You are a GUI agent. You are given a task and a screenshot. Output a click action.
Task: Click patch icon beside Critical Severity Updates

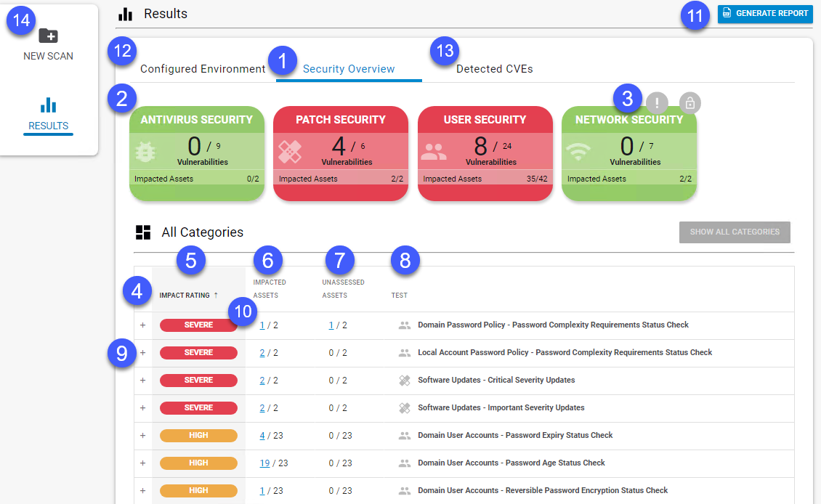pyautogui.click(x=404, y=381)
